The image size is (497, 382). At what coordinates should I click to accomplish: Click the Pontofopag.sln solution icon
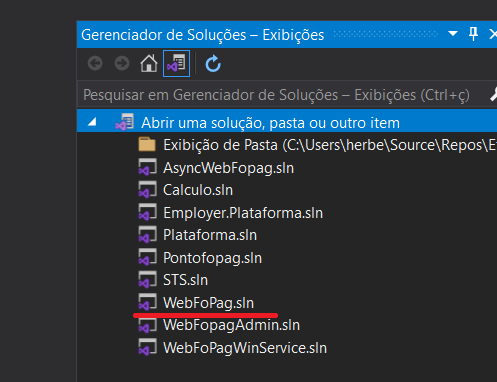pyautogui.click(x=147, y=257)
